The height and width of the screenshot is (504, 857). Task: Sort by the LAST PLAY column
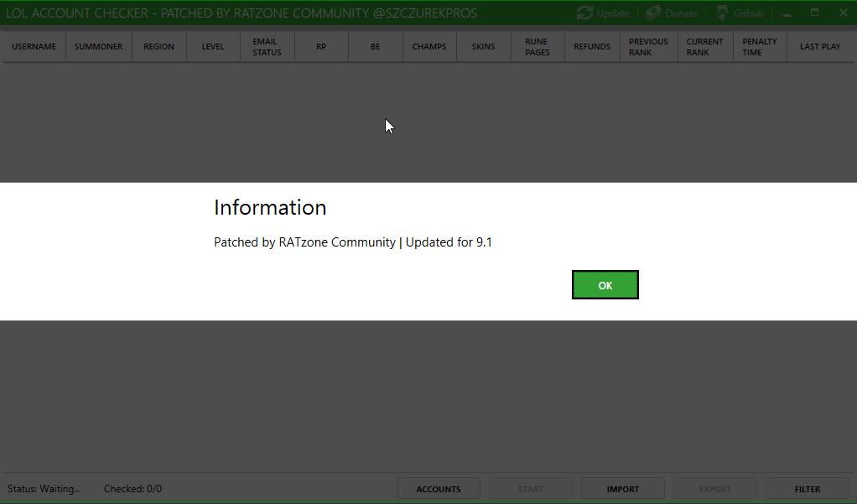pyautogui.click(x=819, y=47)
